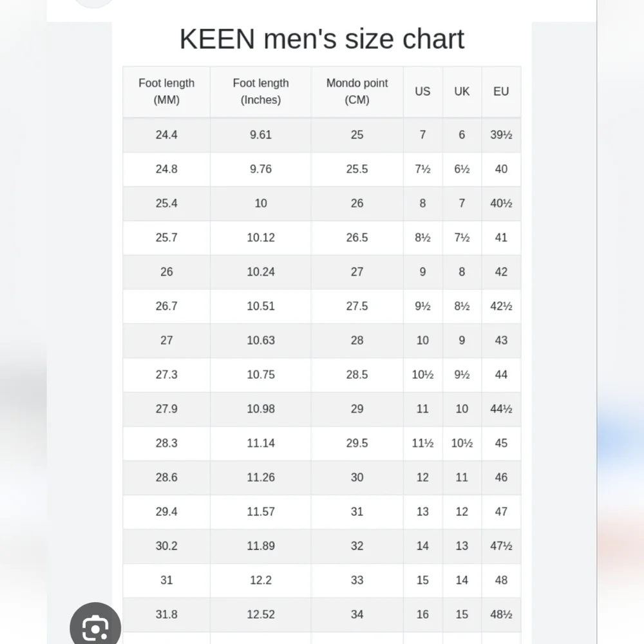
Task: Select the KEEN men's size chart title
Action: tap(321, 39)
